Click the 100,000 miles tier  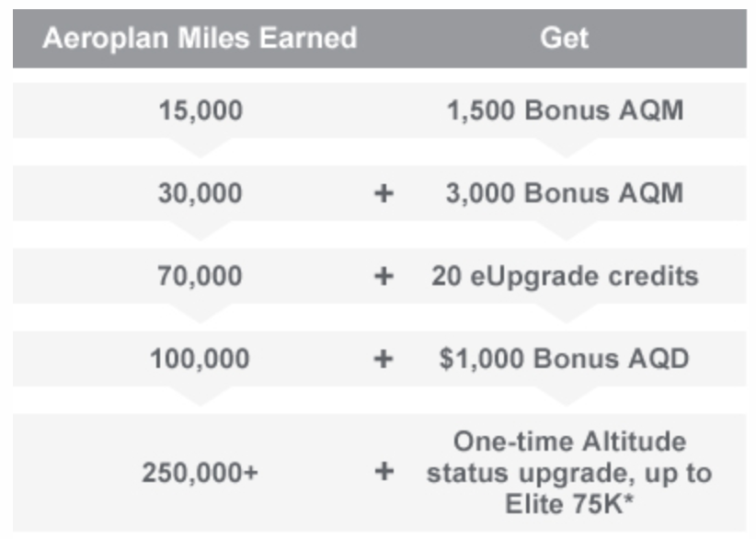200,359
